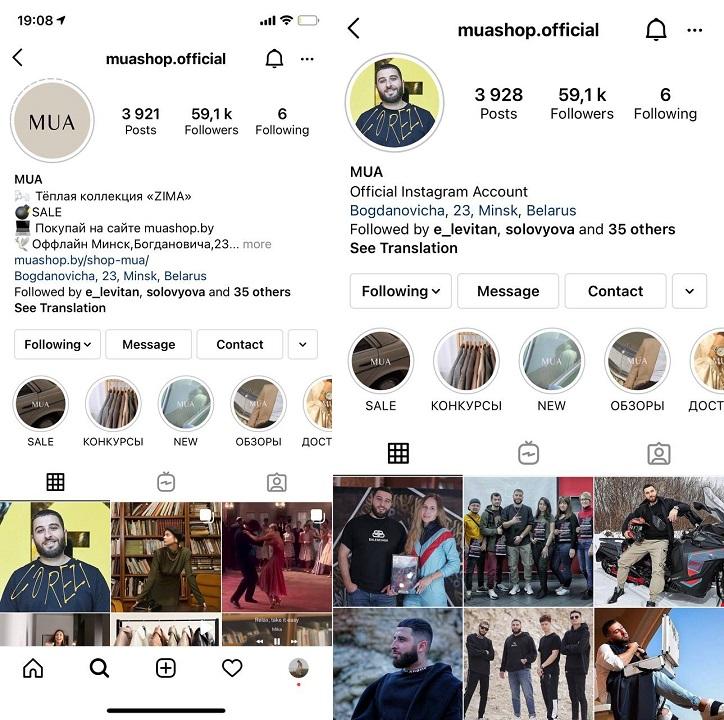Open your own profile avatar in the bottom bar
The width and height of the screenshot is (724, 720).
coord(299,668)
